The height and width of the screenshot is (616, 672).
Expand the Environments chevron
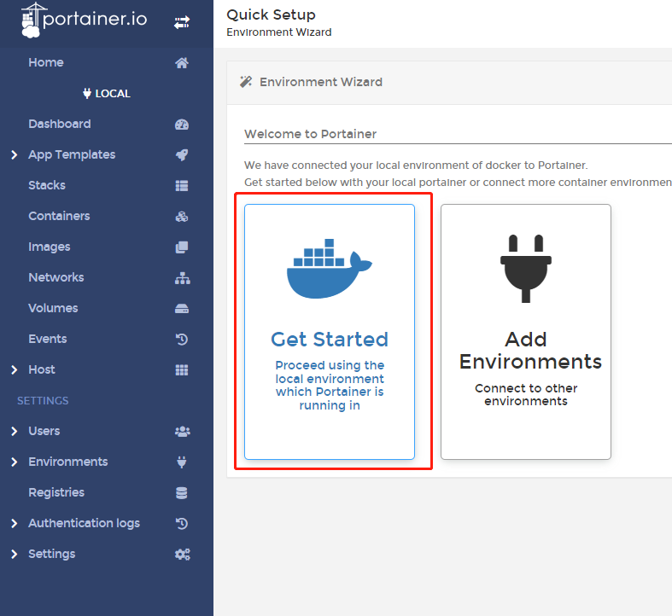[x=15, y=462]
